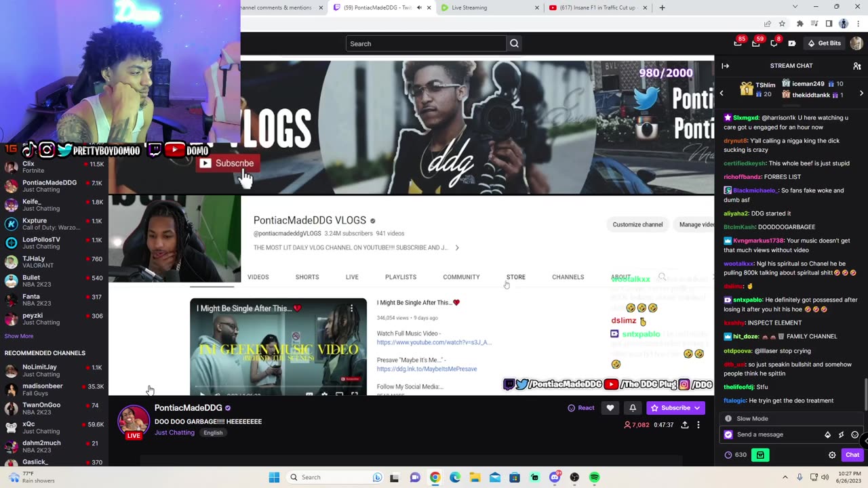Click the share stream upload icon
This screenshot has height=488, width=868.
[685, 425]
